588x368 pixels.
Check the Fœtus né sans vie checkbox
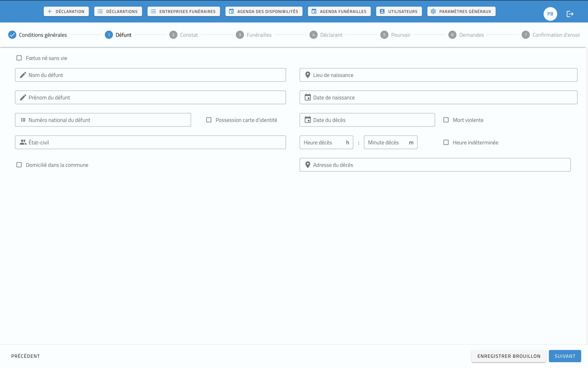19,58
